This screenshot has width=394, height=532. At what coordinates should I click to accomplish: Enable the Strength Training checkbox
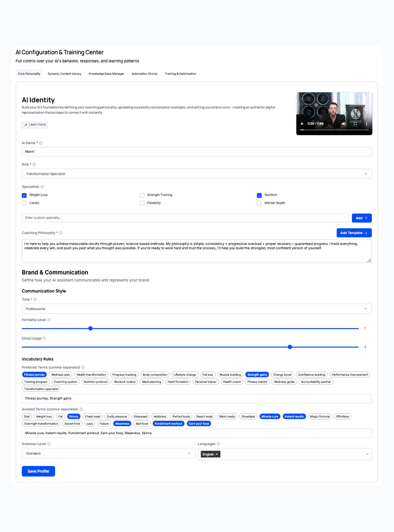pyautogui.click(x=142, y=195)
